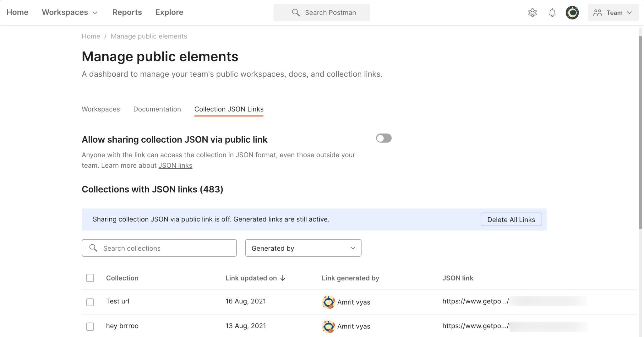Switch to the Documentation tab
The width and height of the screenshot is (644, 337).
[157, 109]
